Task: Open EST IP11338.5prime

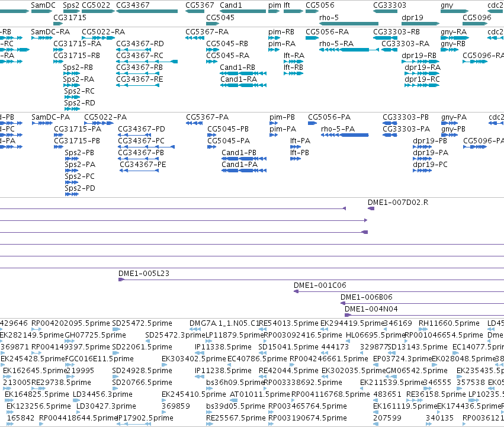Action: pyautogui.click(x=223, y=347)
